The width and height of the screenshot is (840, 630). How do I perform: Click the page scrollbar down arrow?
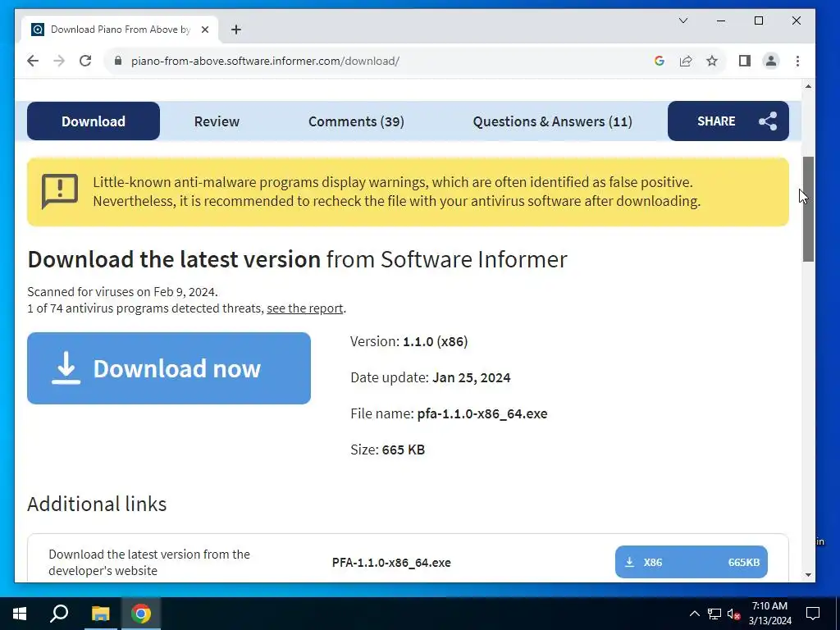[808, 575]
